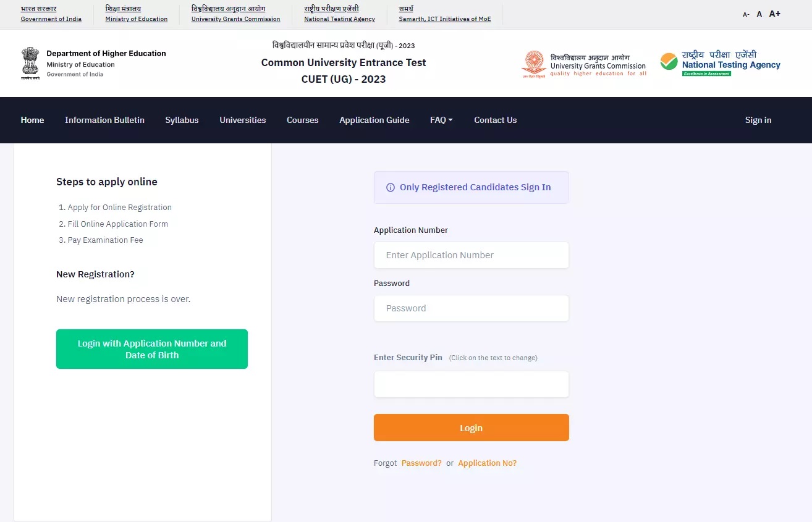
Task: Decrease font size with A- button
Action: point(746,14)
